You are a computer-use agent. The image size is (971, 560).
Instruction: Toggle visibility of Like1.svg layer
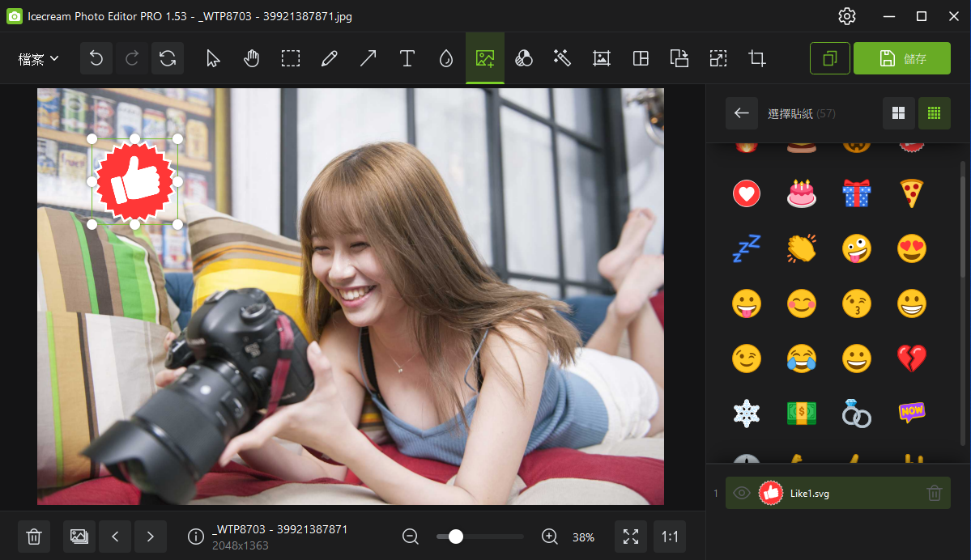740,493
